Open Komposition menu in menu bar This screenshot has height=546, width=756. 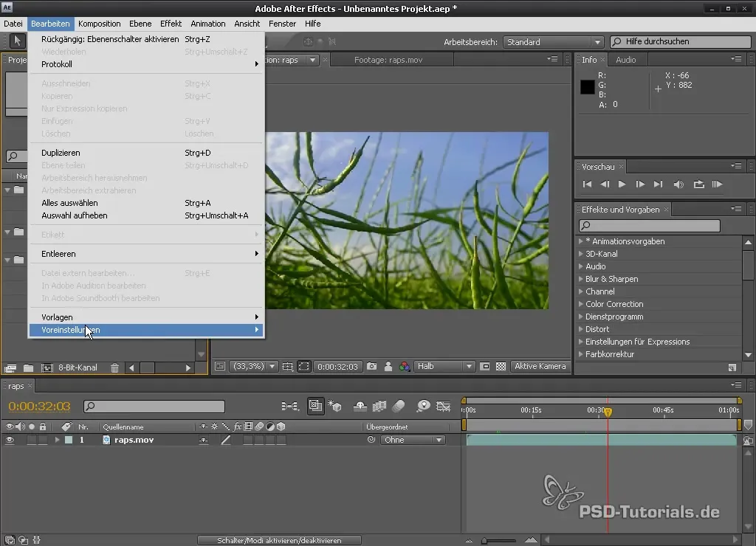[100, 24]
